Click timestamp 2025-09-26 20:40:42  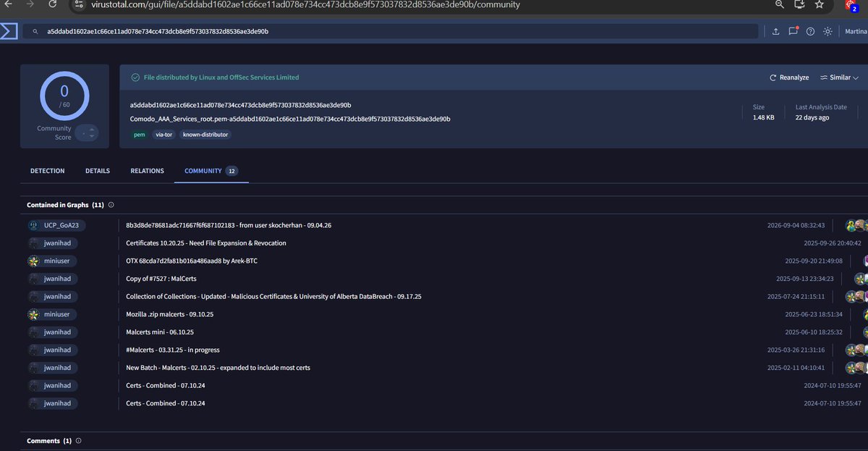click(833, 243)
